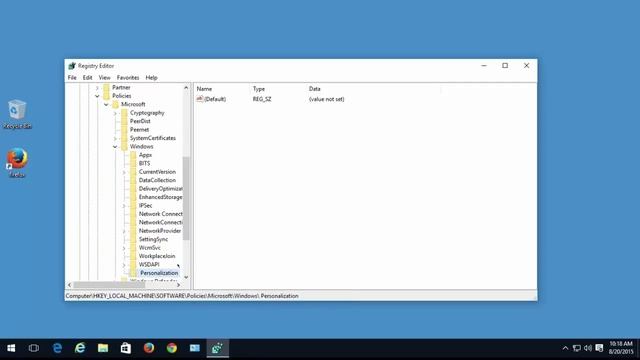Click the tree horizontal scroll left arrow
The width and height of the screenshot is (640, 360).
pyautogui.click(x=69, y=285)
